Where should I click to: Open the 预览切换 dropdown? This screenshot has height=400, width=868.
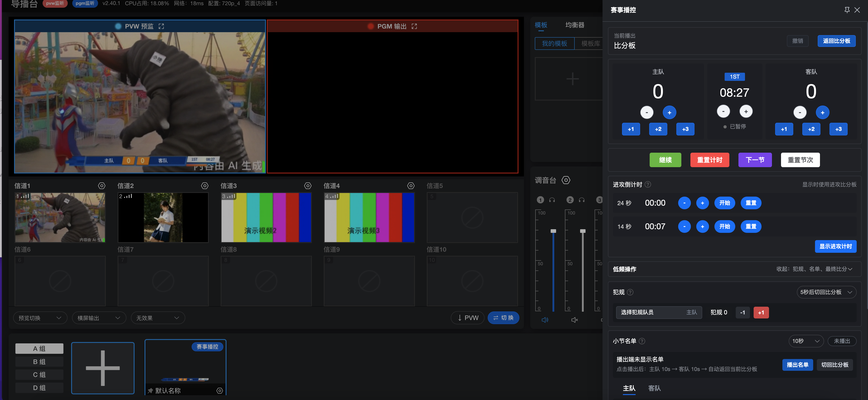pos(40,318)
